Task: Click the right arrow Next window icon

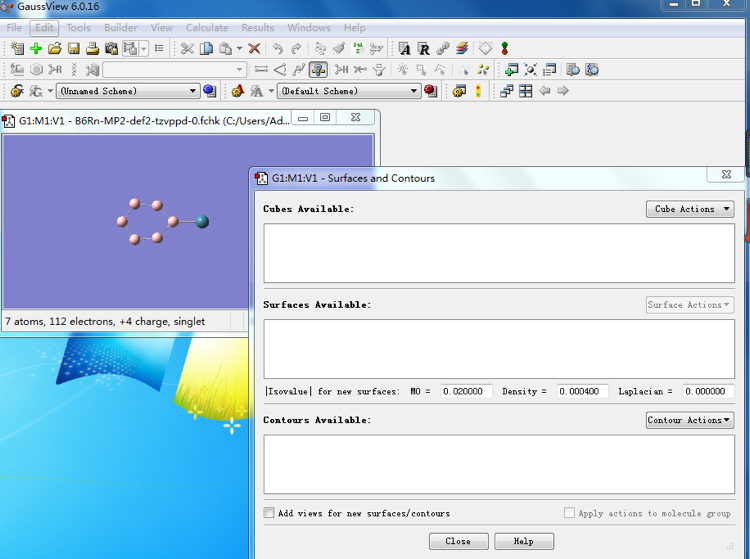Action: click(563, 91)
